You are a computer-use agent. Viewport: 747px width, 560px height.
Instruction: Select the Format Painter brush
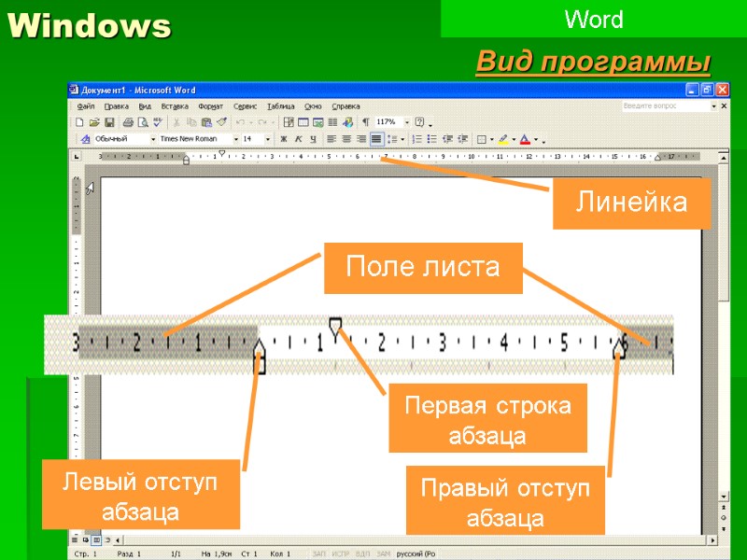(x=221, y=122)
